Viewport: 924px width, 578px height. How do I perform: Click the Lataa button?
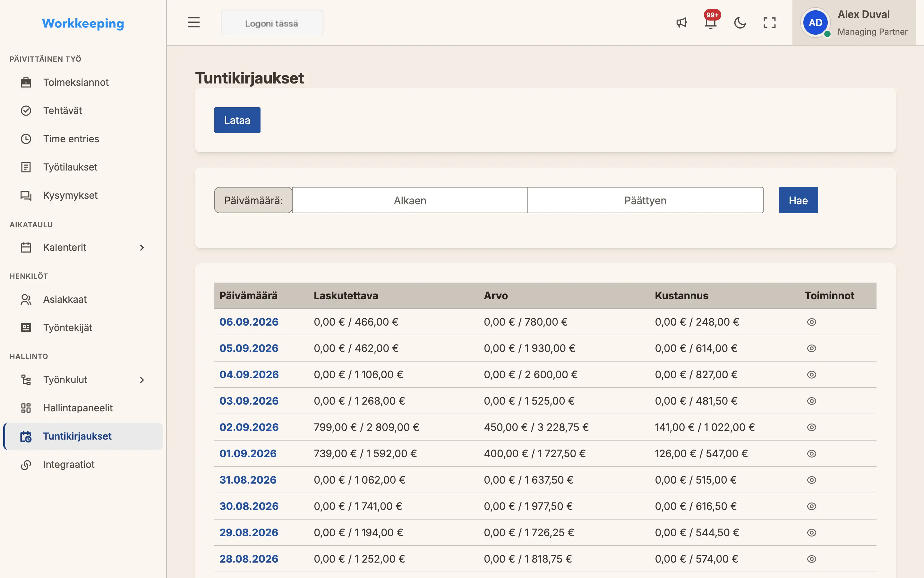237,120
